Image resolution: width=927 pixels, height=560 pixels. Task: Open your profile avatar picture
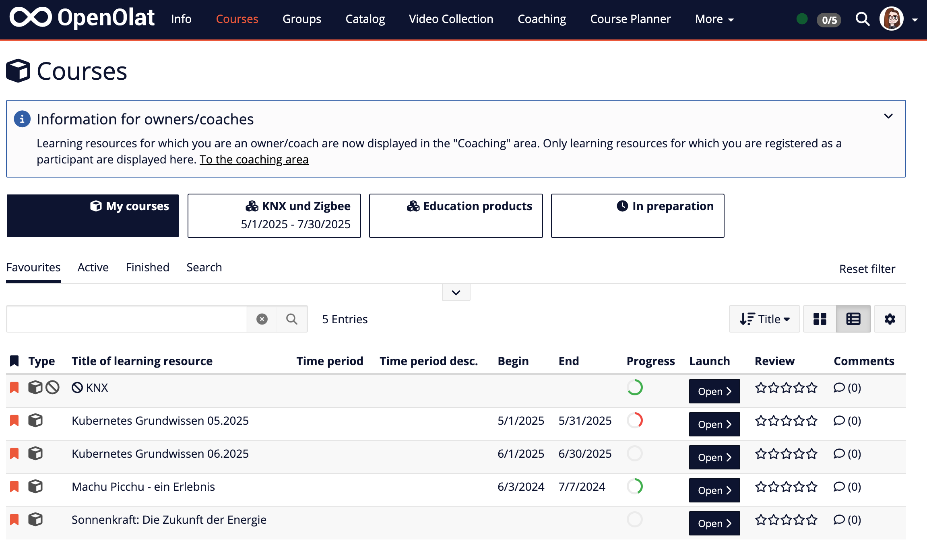click(892, 18)
